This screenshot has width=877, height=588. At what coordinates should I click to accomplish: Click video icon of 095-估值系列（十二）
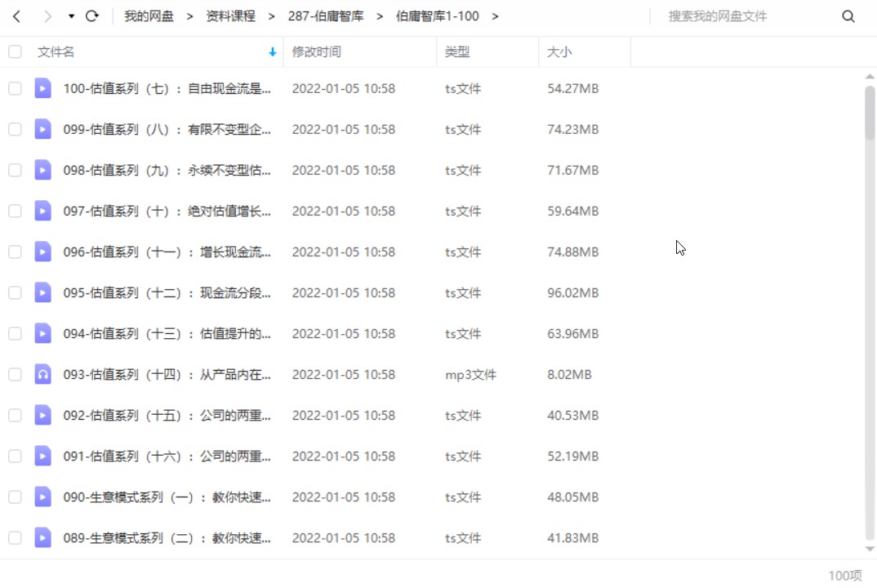coord(42,292)
